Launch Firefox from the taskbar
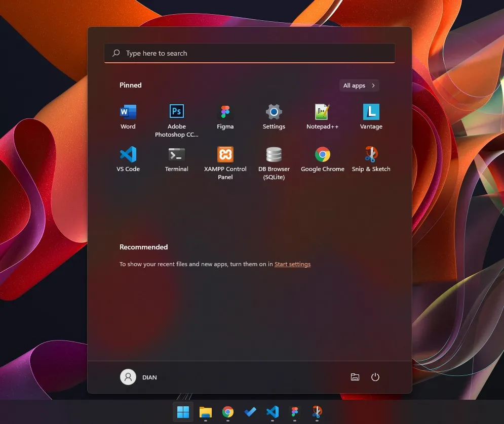 (x=317, y=412)
